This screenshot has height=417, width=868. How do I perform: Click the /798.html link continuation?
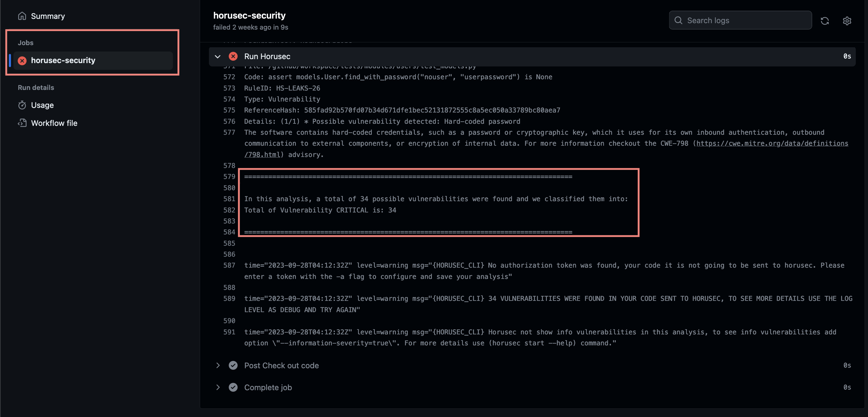(x=263, y=155)
